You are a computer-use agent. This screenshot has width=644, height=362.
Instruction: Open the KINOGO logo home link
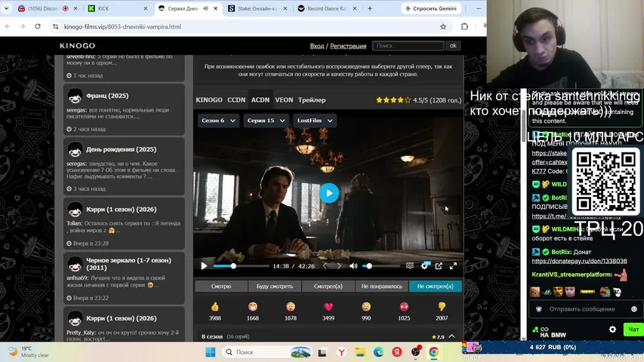78,45
